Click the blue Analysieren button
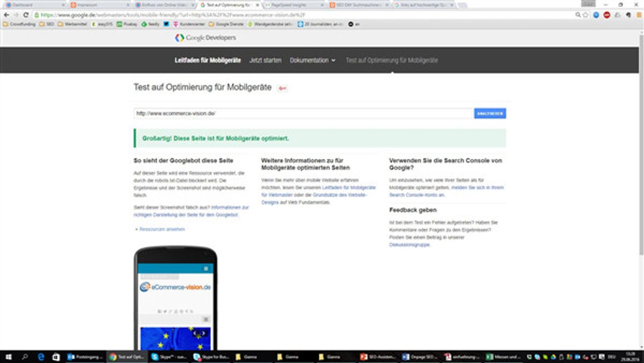 point(490,113)
